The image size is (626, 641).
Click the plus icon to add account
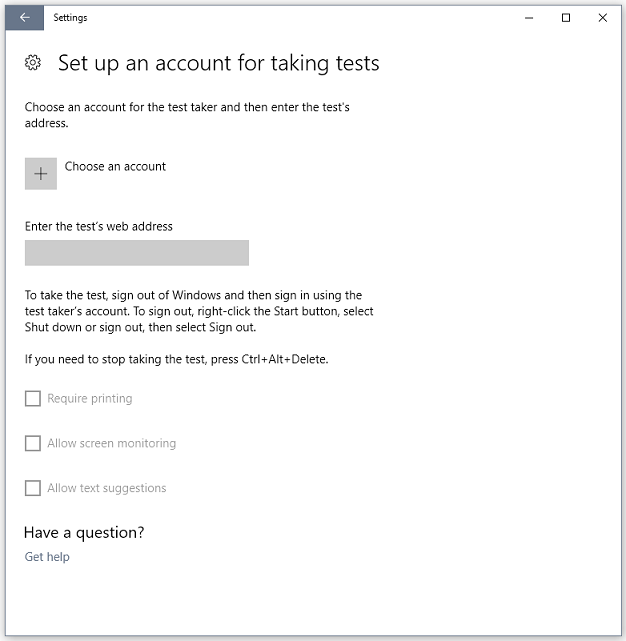tap(41, 174)
